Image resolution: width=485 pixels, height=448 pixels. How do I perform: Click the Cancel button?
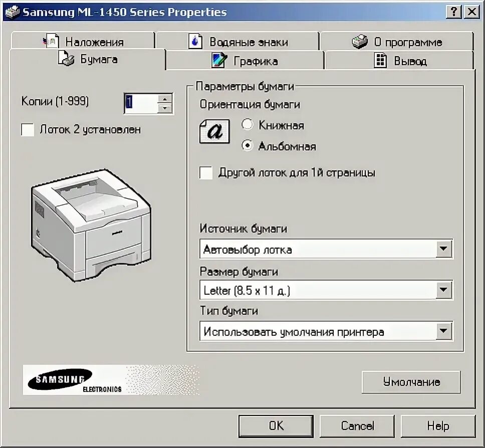[357, 426]
